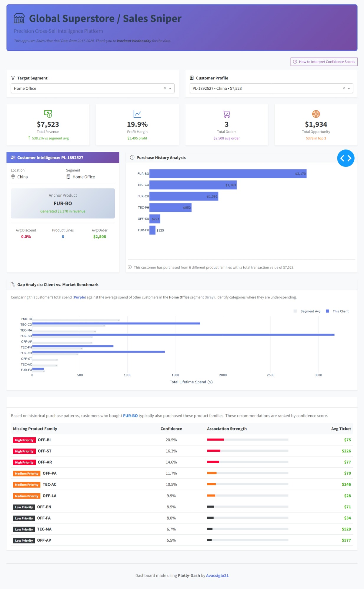Viewport: 364px width, 589px height.
Task: Click the Gap Analysis chart icon
Action: 13,285
